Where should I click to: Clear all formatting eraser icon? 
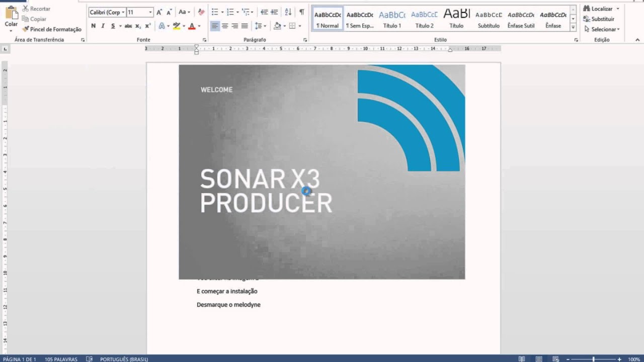201,12
